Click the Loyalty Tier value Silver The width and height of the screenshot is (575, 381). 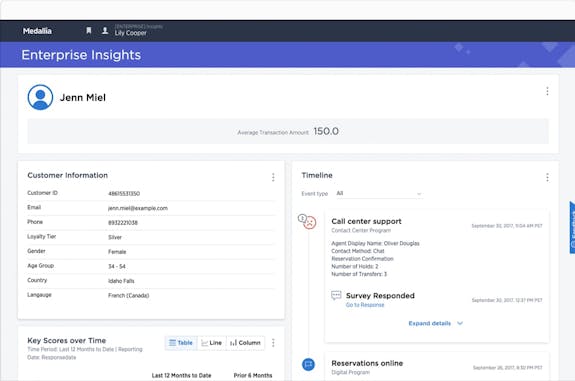[115, 237]
